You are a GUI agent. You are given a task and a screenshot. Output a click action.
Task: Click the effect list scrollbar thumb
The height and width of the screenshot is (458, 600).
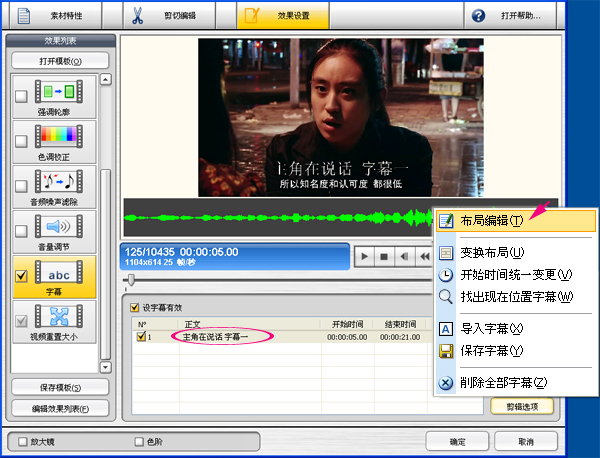[x=106, y=264]
